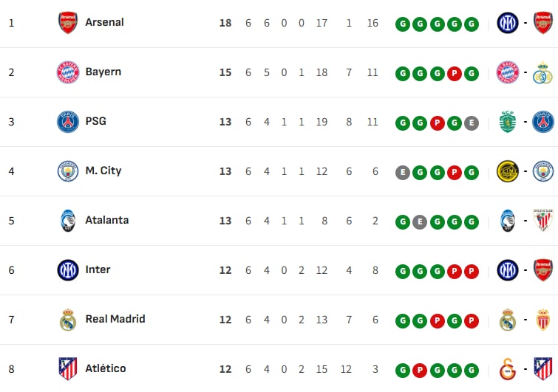
Task: Click the Galatasaray crest in Atlético's row
Action: click(x=508, y=368)
